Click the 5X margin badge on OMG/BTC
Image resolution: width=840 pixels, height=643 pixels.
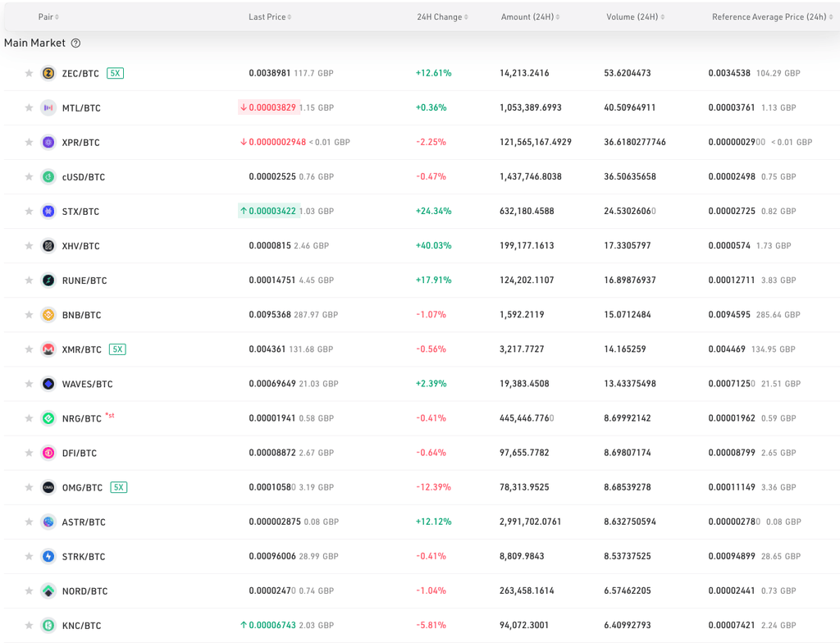click(118, 488)
